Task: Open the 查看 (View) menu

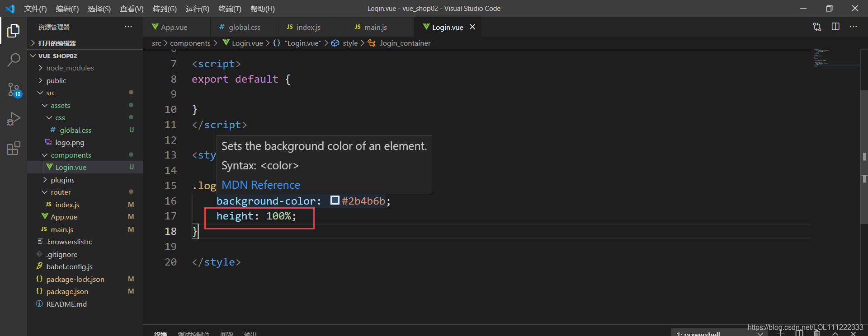Action: (x=132, y=9)
